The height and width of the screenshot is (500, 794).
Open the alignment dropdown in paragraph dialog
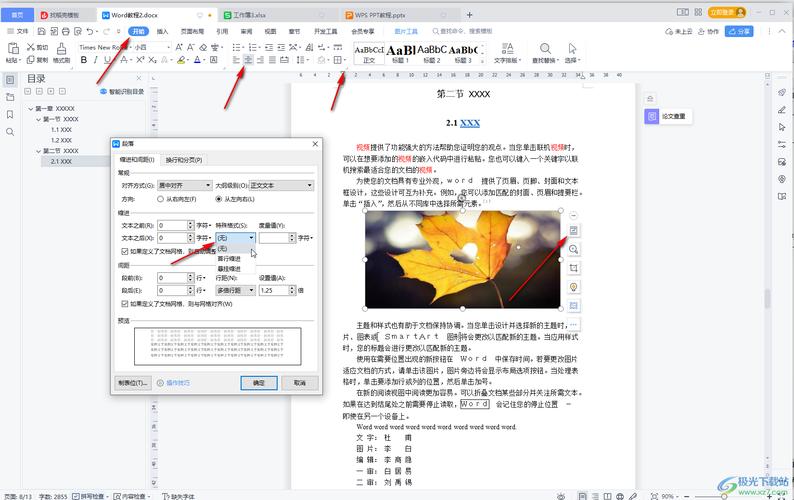184,185
